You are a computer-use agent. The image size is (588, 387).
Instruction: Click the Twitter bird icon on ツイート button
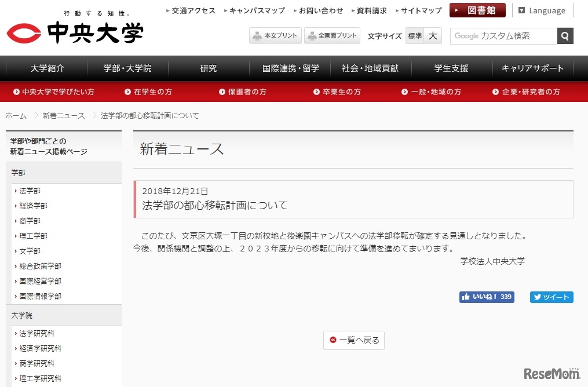point(537,297)
